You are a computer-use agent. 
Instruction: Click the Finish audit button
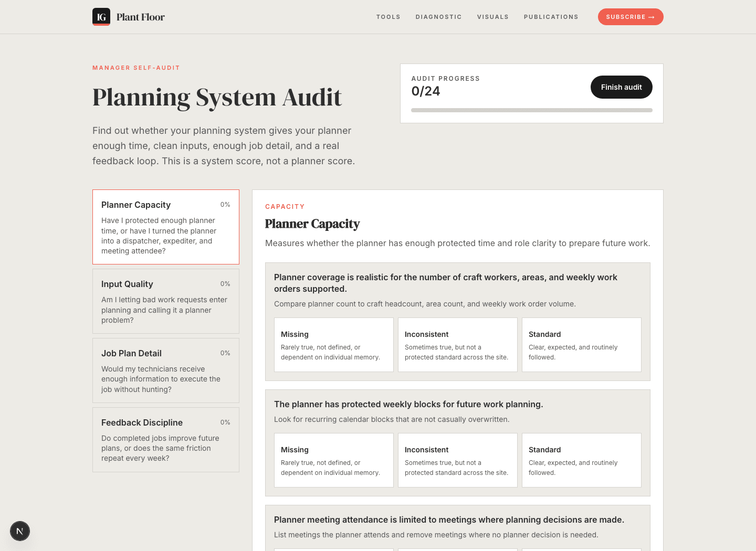tap(622, 87)
